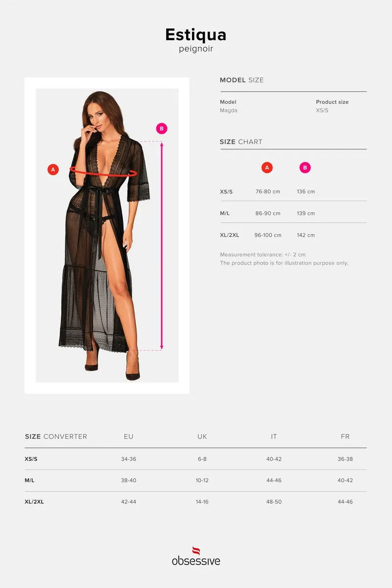
Task: Click the Obsessive logo at page bottom
Action: (x=196, y=556)
